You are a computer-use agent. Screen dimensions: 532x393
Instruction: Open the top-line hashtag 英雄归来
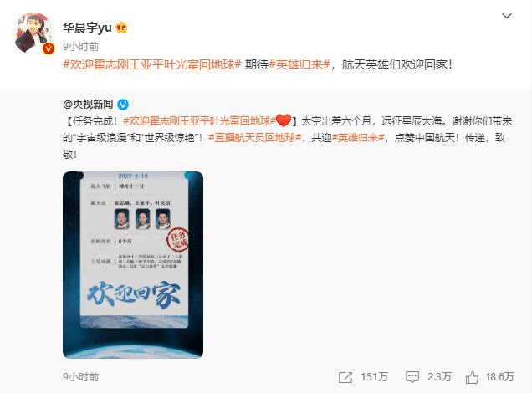[299, 64]
